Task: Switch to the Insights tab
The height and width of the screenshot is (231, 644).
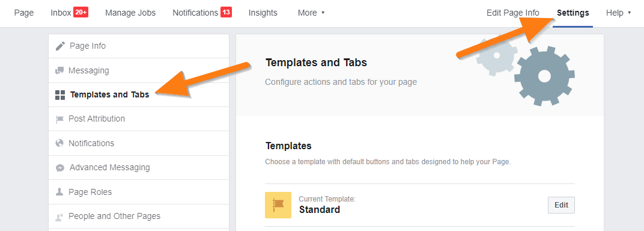Action: coord(263,13)
